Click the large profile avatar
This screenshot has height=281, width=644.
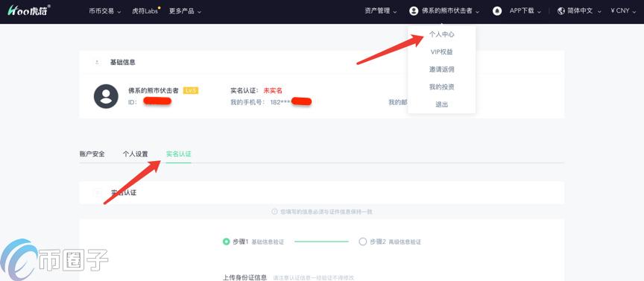pos(106,96)
